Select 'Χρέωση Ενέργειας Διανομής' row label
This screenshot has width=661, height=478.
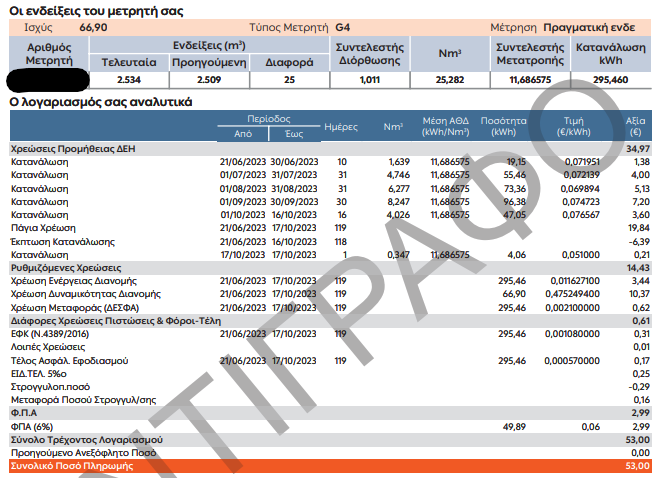coord(74,281)
